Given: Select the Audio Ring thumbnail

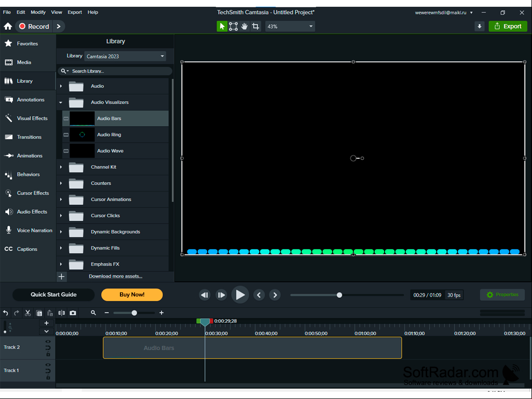Looking at the screenshot, I should (82, 135).
